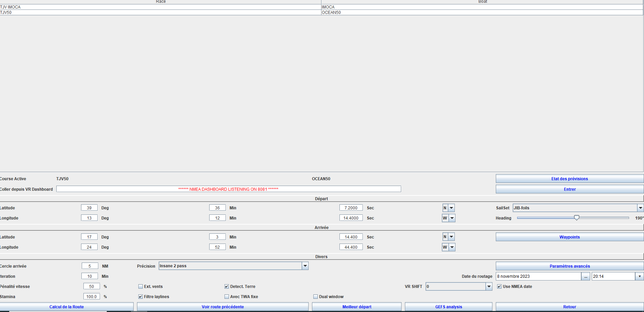Open the date picker ellipsis button
Viewport: 644px width, 312px height.
click(586, 276)
